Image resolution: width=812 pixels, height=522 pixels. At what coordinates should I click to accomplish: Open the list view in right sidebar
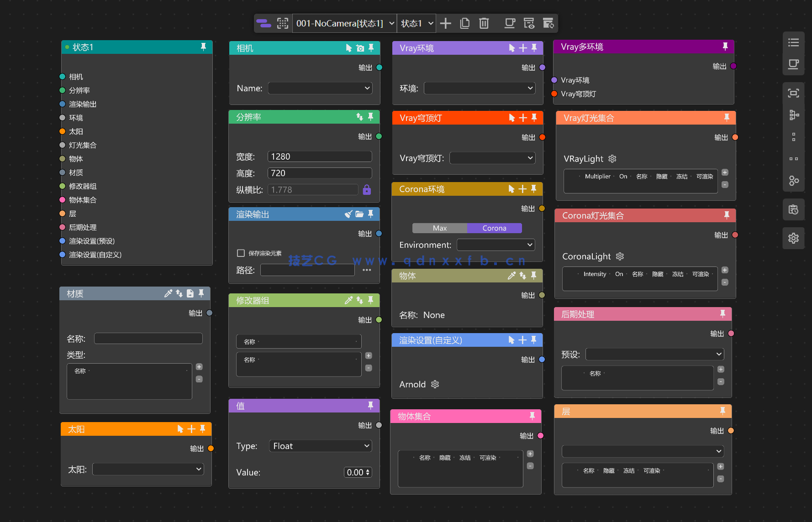tap(793, 42)
